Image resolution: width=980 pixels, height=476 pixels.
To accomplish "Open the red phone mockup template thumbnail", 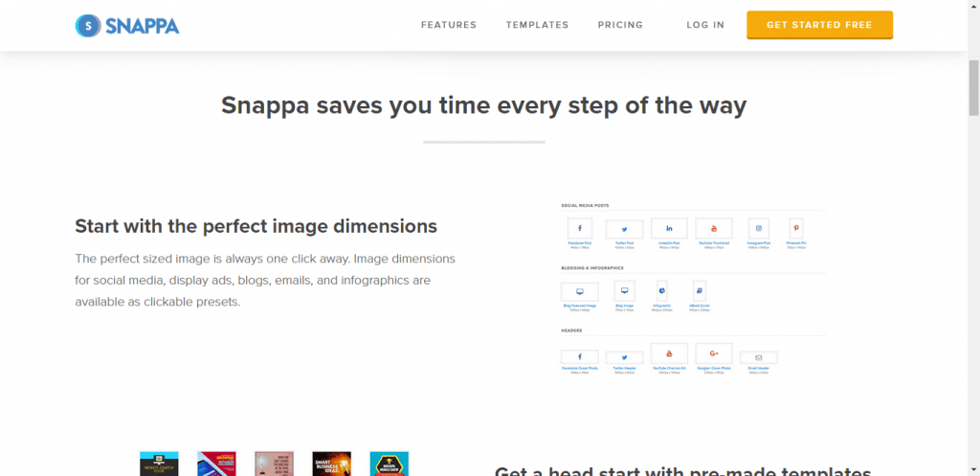I will [217, 464].
